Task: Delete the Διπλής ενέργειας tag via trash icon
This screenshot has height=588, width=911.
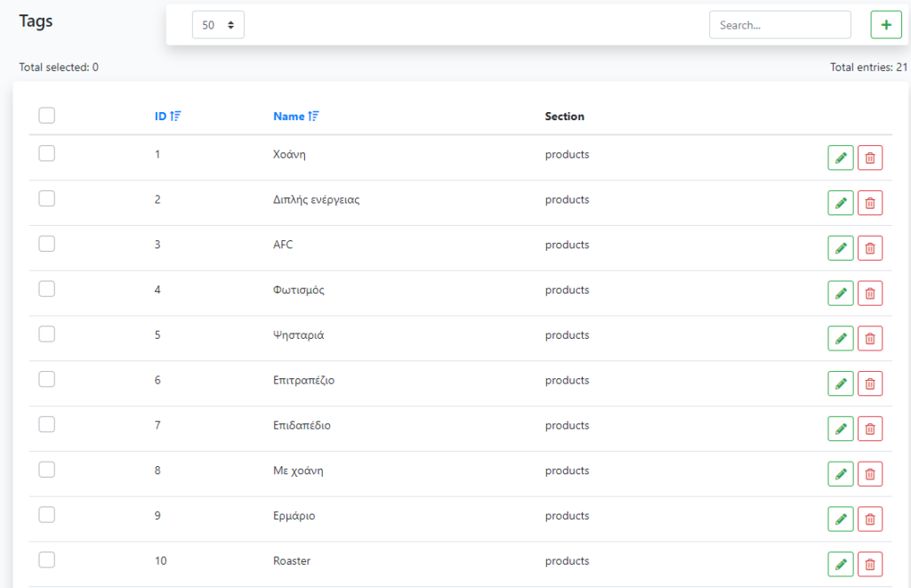Action: click(870, 203)
